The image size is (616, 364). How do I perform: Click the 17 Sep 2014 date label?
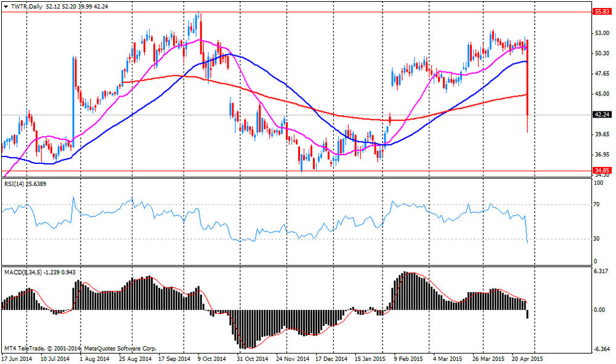pos(174,359)
